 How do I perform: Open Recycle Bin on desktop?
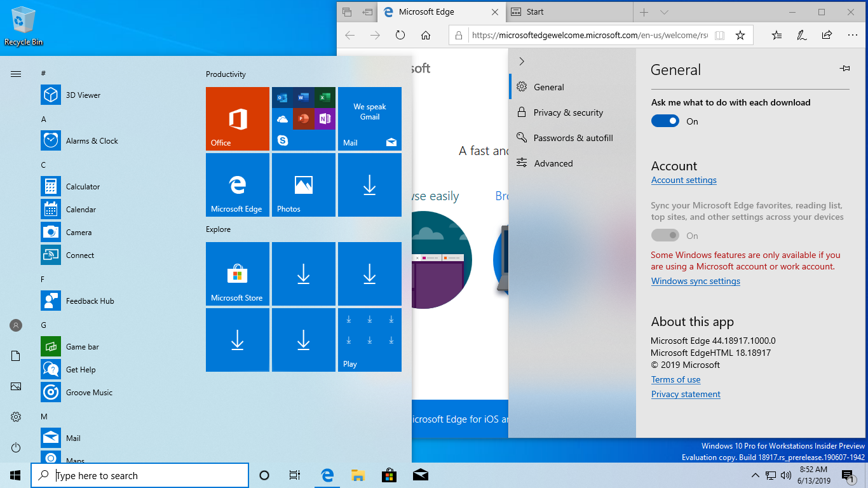[24, 26]
